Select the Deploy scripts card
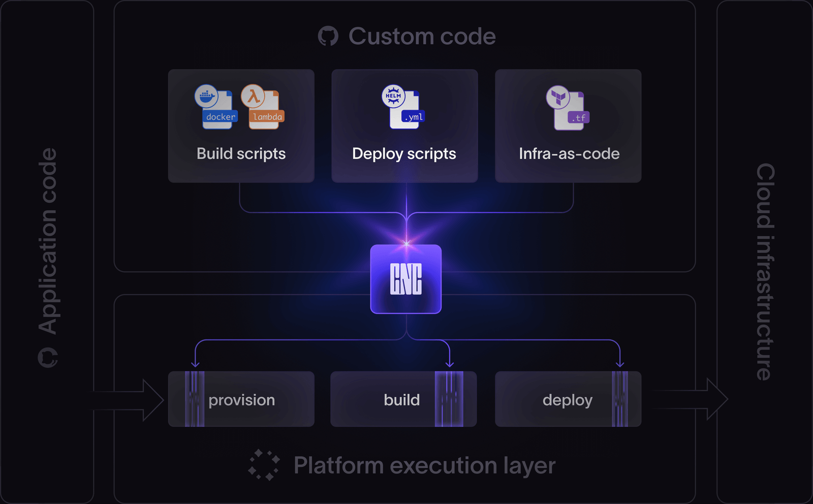Viewport: 813px width, 504px height. pyautogui.click(x=404, y=125)
